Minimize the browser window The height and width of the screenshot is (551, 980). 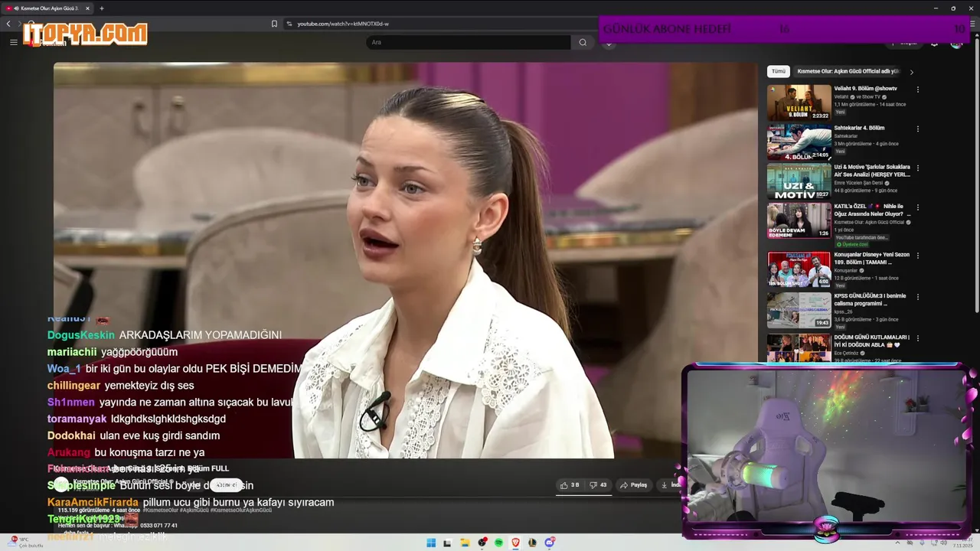click(x=936, y=8)
